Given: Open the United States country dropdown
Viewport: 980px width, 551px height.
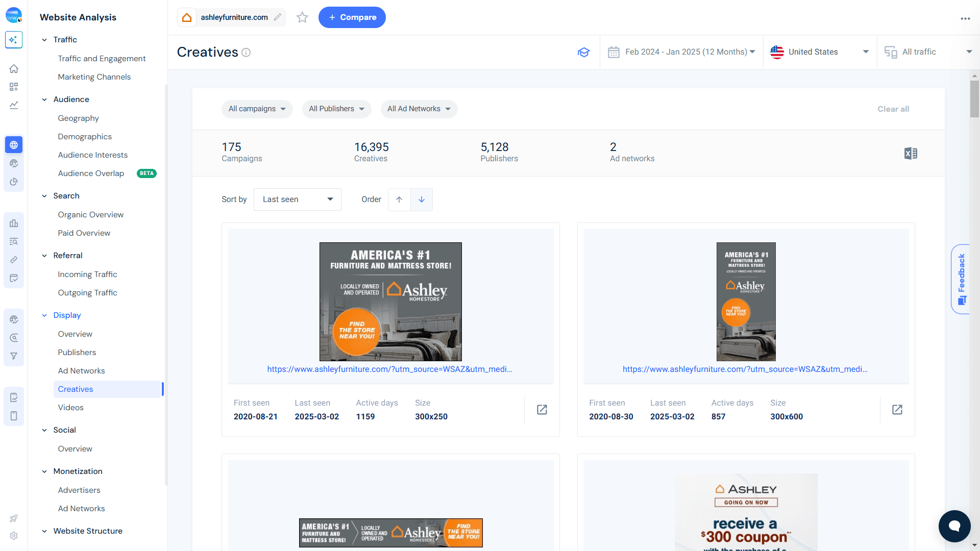Looking at the screenshot, I should coord(820,52).
